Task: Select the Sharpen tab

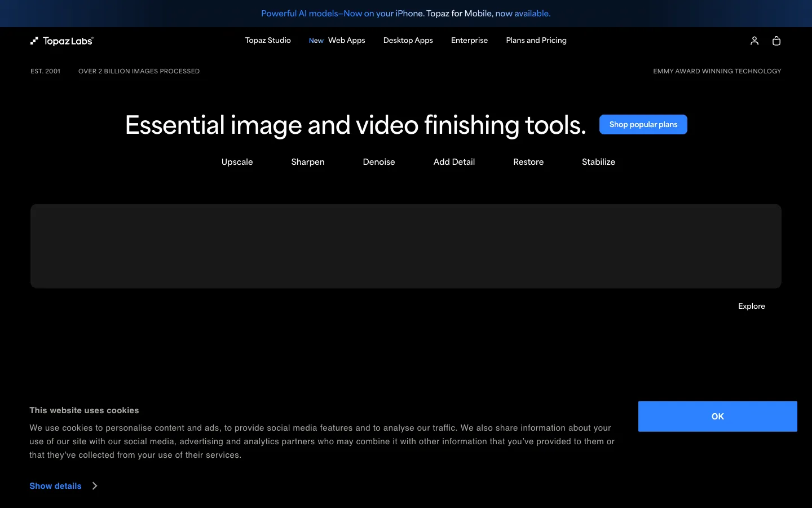Action: pyautogui.click(x=308, y=162)
